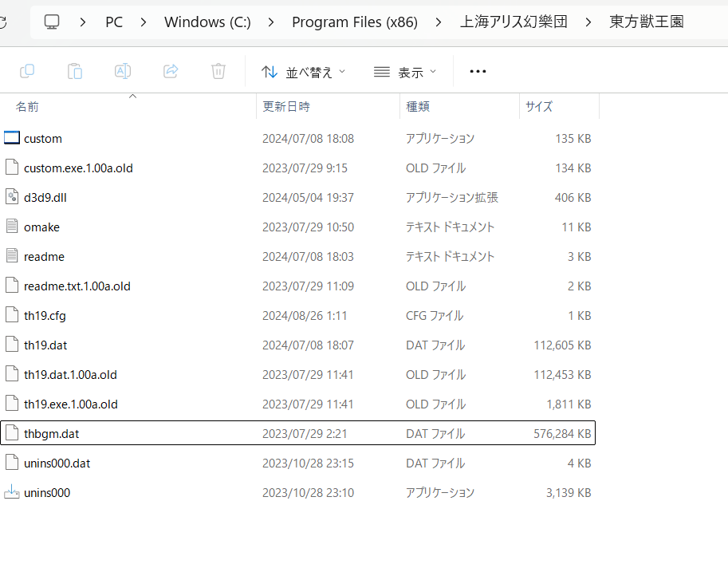Click the file name custom

pos(43,139)
